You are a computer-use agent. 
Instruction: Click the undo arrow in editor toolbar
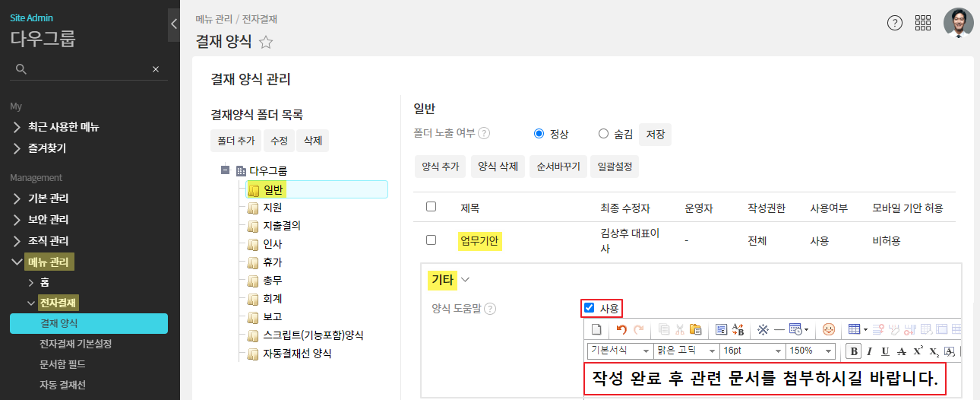(x=621, y=329)
